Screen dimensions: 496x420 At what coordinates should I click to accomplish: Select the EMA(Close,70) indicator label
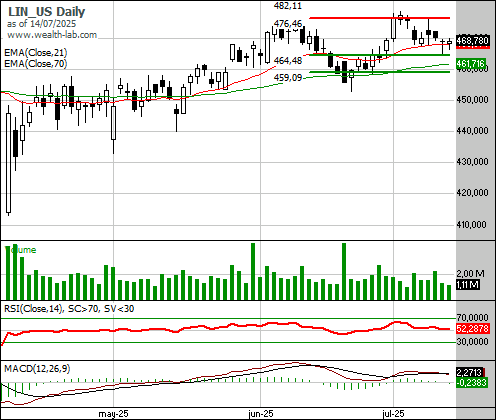(36, 63)
